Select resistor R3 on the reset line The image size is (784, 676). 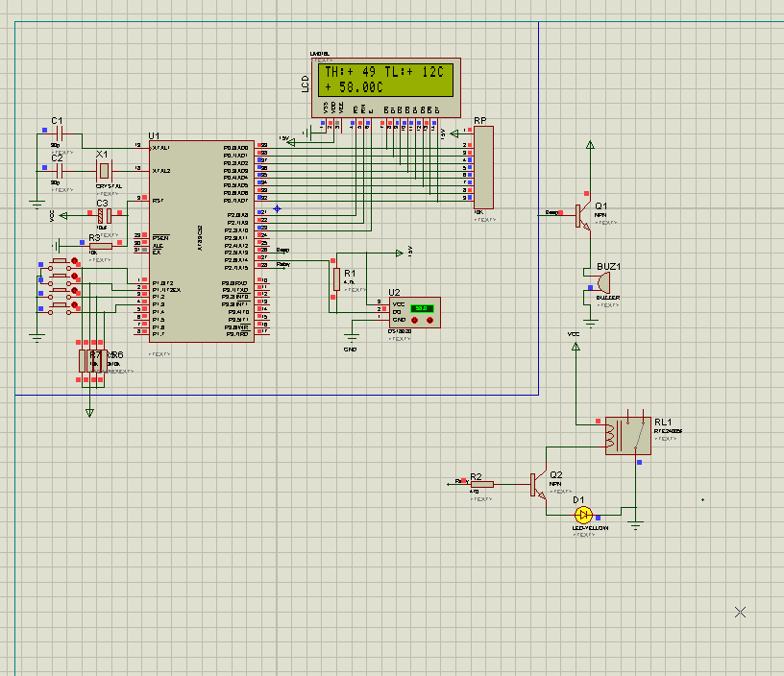[x=101, y=246]
